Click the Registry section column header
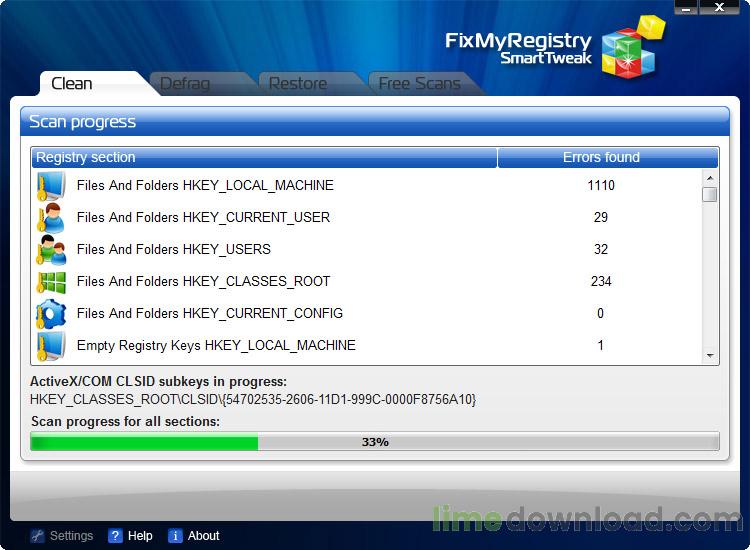The width and height of the screenshot is (750, 550). [x=264, y=157]
